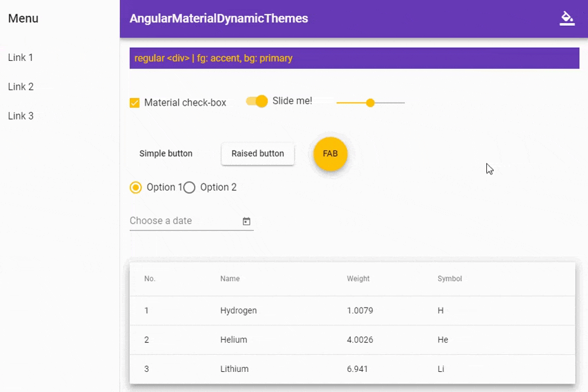The height and width of the screenshot is (392, 588).
Task: Click the Weight column header
Action: coord(358,279)
